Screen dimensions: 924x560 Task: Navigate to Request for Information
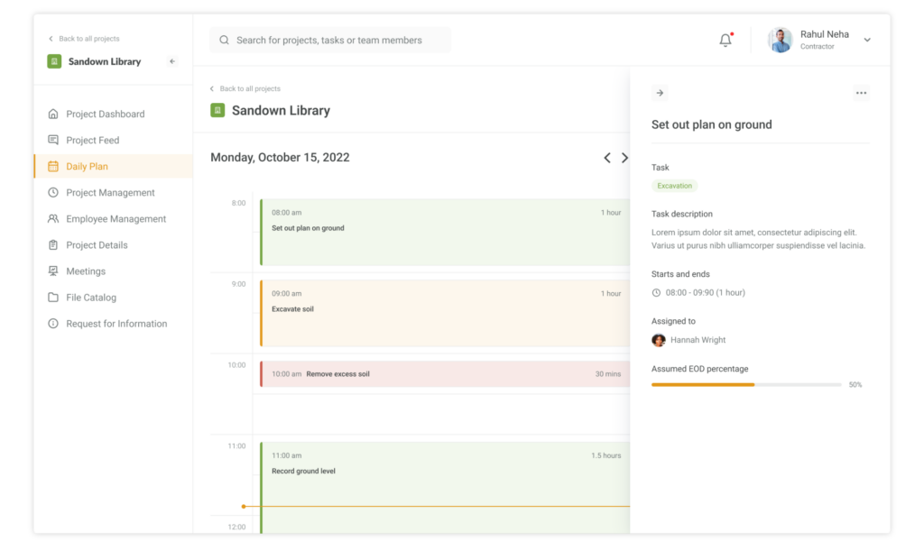(x=115, y=324)
